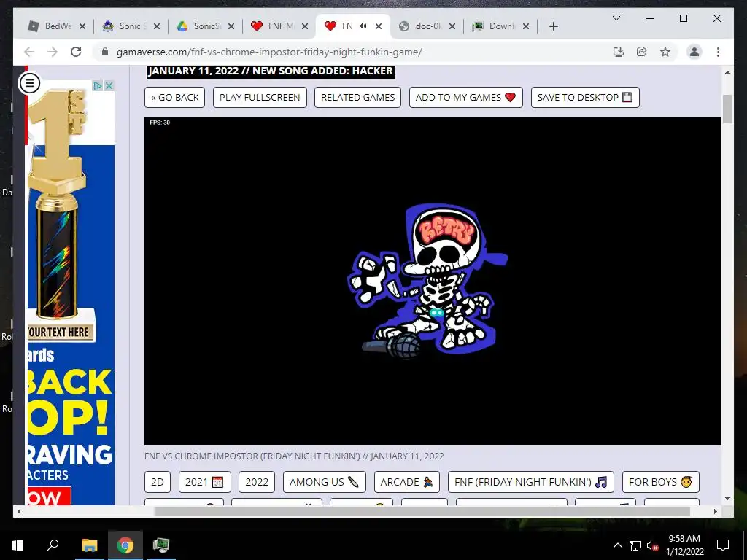Click the Retry skeleton in game
747x560 pixels.
pos(427,281)
